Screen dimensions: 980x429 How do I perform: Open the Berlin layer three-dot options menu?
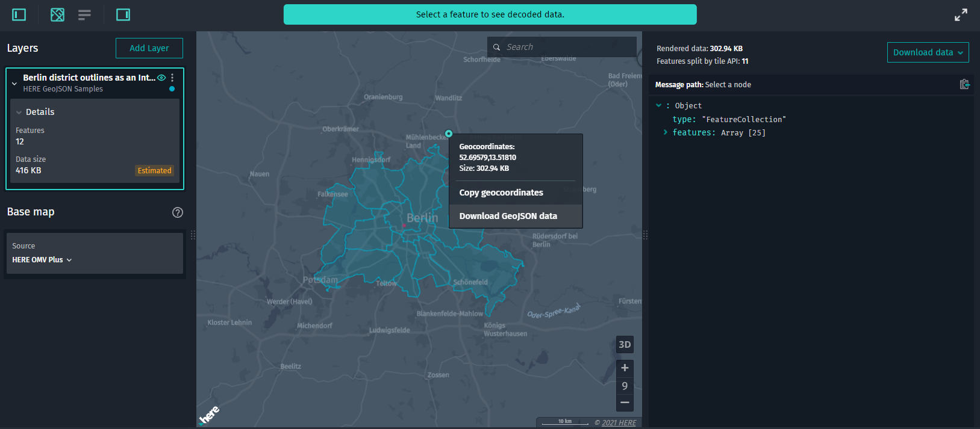click(x=172, y=78)
